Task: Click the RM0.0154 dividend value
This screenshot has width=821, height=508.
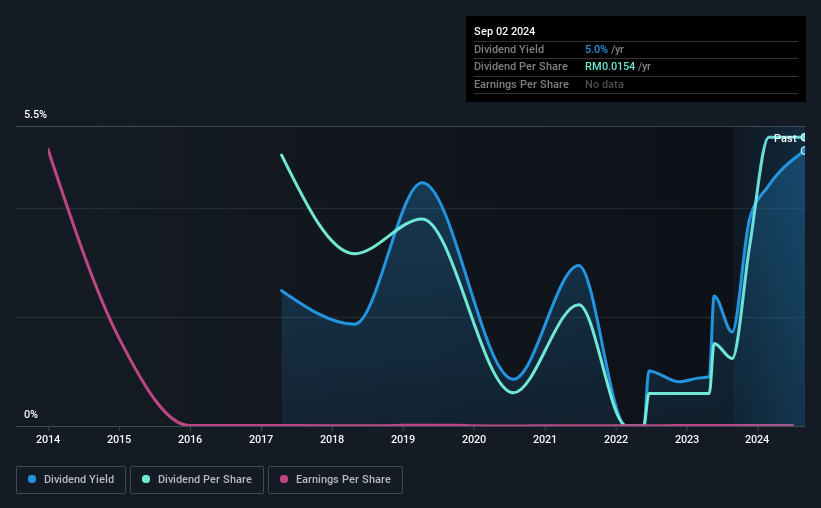Action: [x=610, y=67]
